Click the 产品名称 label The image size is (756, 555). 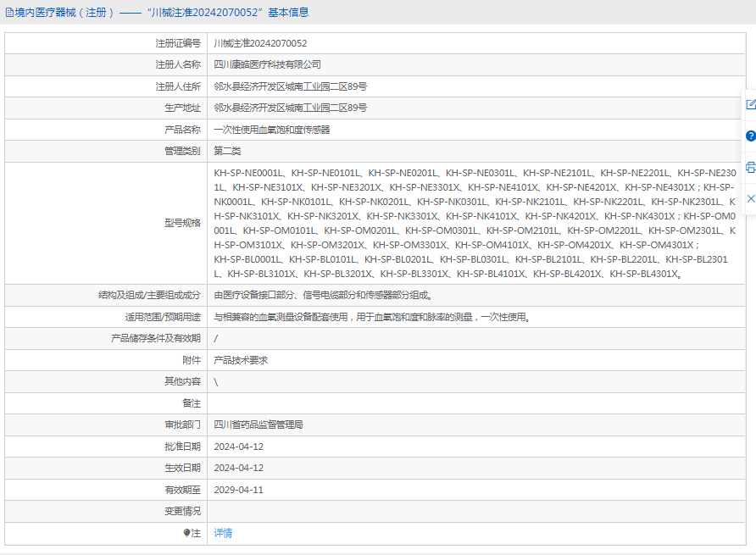182,130
